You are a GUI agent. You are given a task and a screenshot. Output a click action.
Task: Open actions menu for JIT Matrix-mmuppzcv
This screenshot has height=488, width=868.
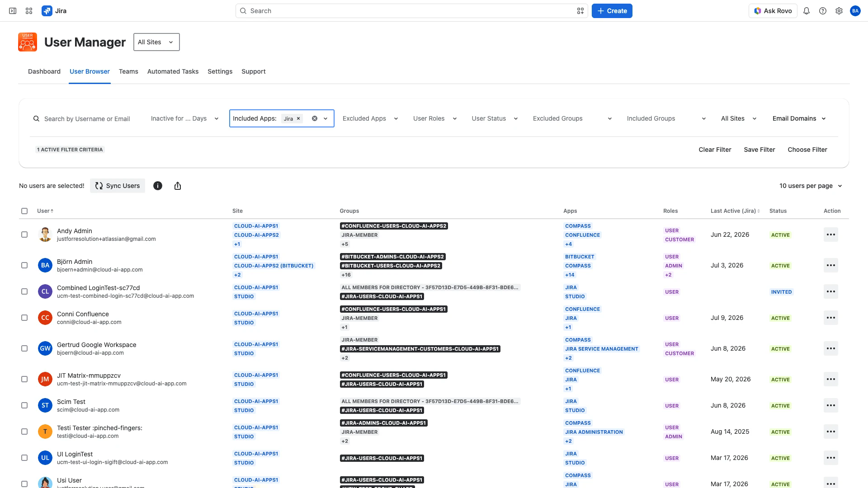[x=831, y=379]
